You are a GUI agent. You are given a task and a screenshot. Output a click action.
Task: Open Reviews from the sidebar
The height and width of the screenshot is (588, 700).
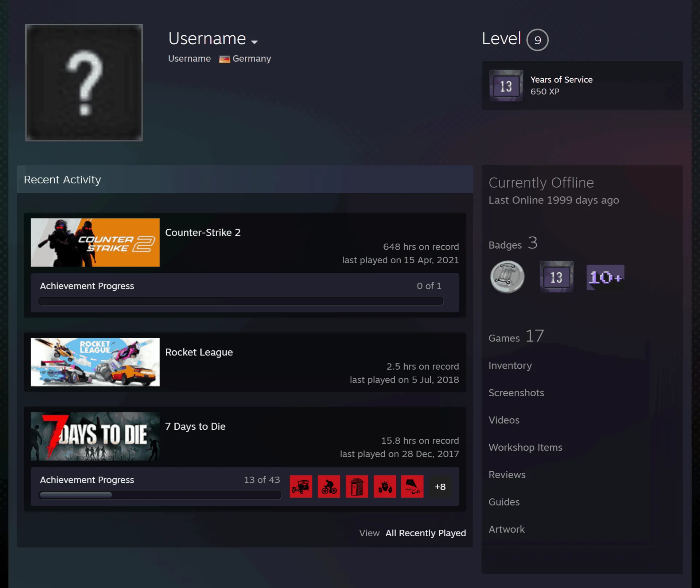click(x=507, y=475)
